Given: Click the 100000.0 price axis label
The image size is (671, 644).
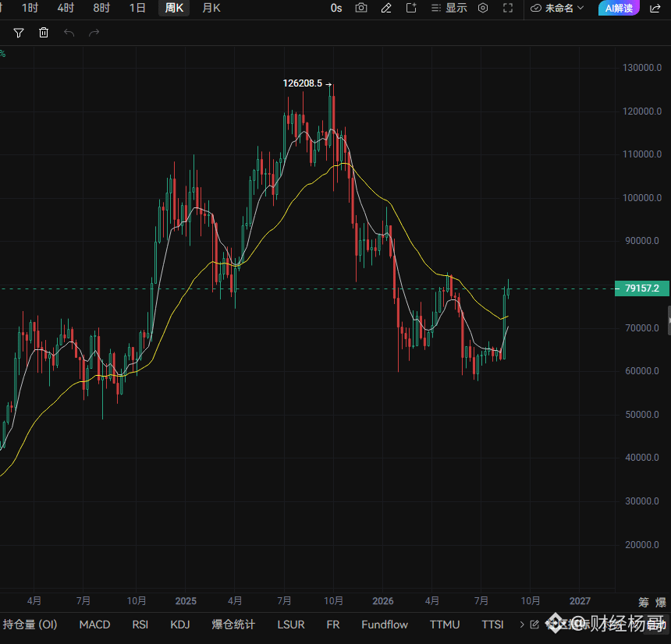Looking at the screenshot, I should pyautogui.click(x=642, y=197).
